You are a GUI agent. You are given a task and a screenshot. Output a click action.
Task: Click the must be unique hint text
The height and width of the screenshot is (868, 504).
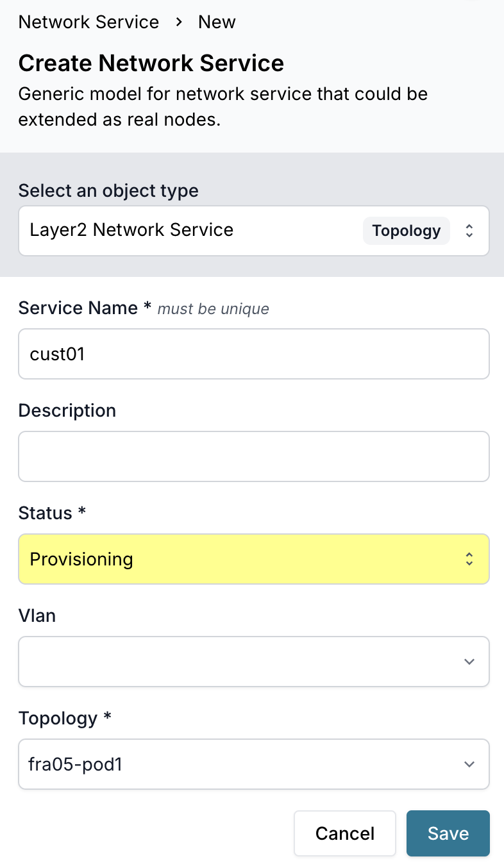212,309
